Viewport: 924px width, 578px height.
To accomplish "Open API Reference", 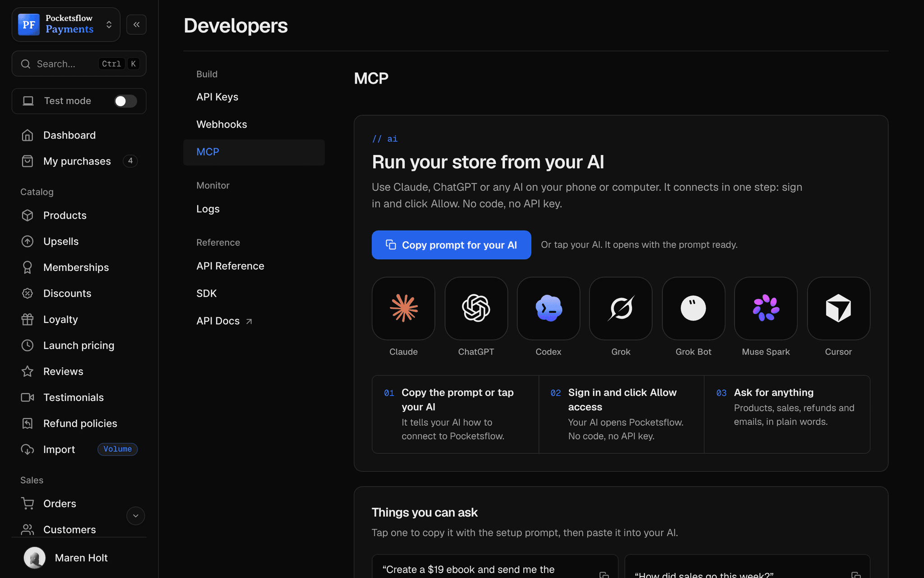I will 254,266.
